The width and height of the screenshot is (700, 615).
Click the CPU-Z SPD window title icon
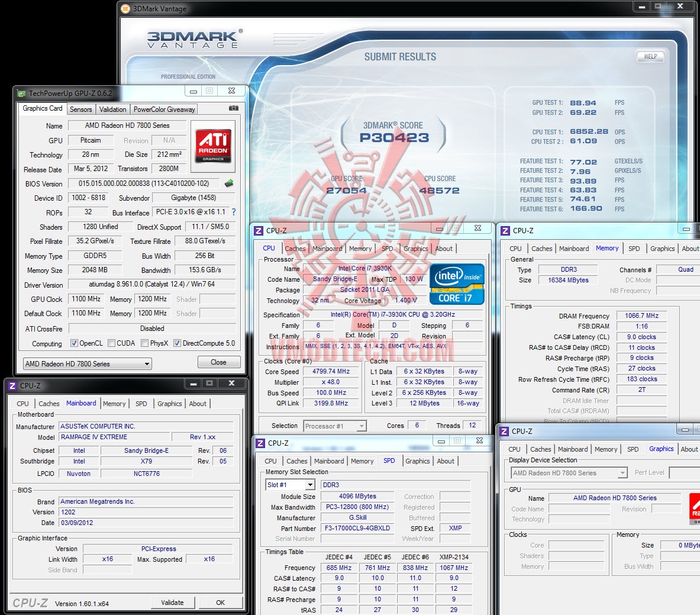pyautogui.click(x=260, y=443)
